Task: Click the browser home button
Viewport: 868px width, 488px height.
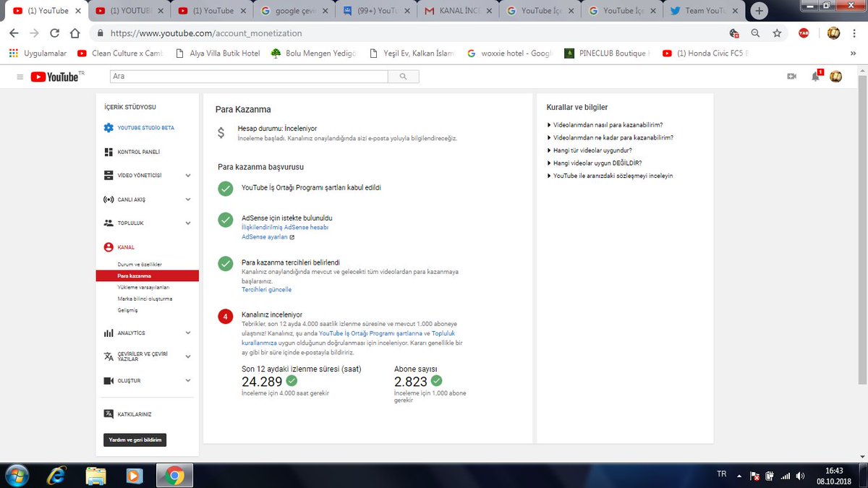Action: click(75, 33)
